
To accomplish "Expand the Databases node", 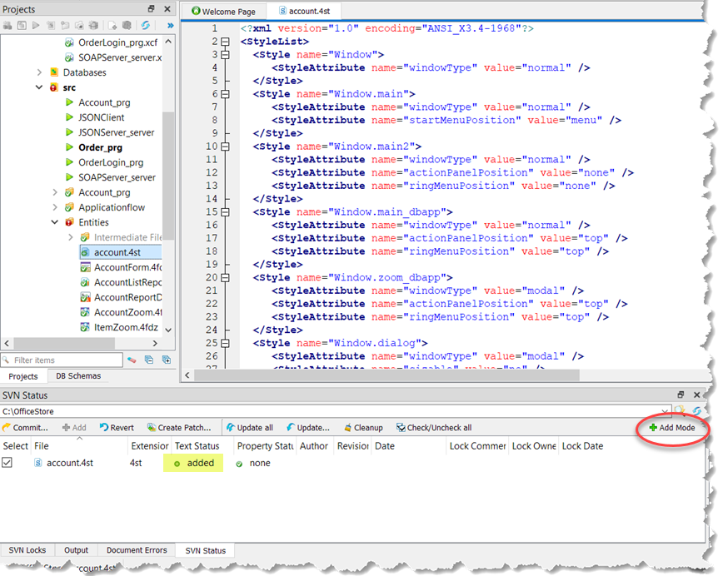I will tap(40, 72).
